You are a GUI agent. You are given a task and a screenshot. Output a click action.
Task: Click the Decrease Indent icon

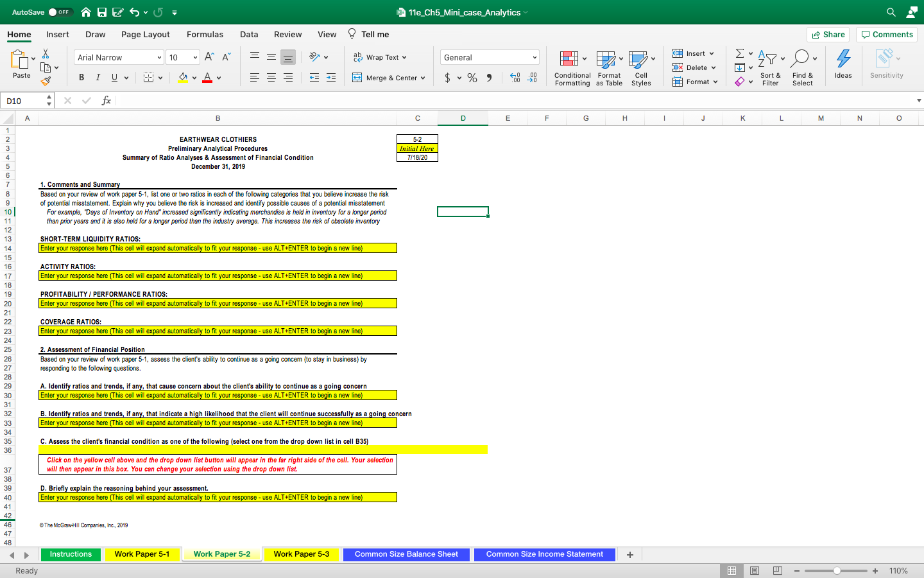(314, 78)
